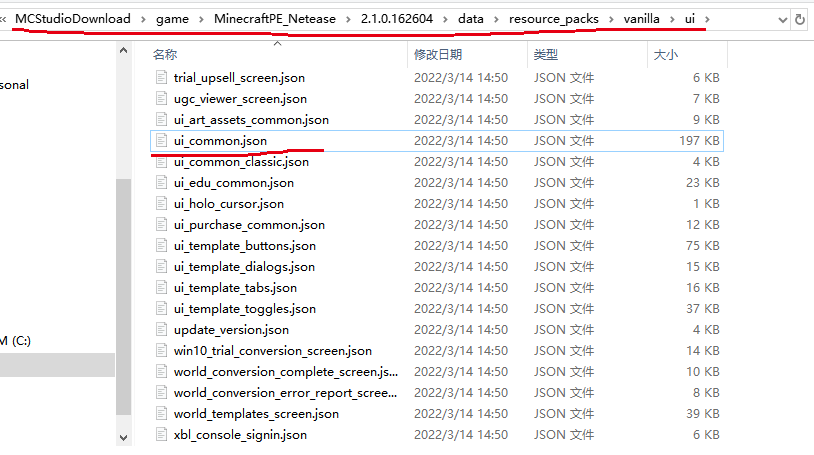Click the file icon of ui_common.json
814x455 pixels.
[161, 140]
